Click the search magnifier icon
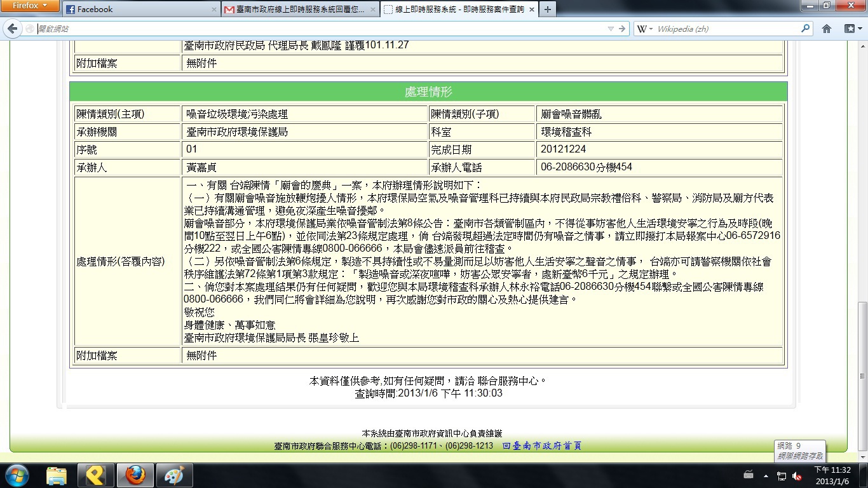This screenshot has height=488, width=868. [x=806, y=29]
